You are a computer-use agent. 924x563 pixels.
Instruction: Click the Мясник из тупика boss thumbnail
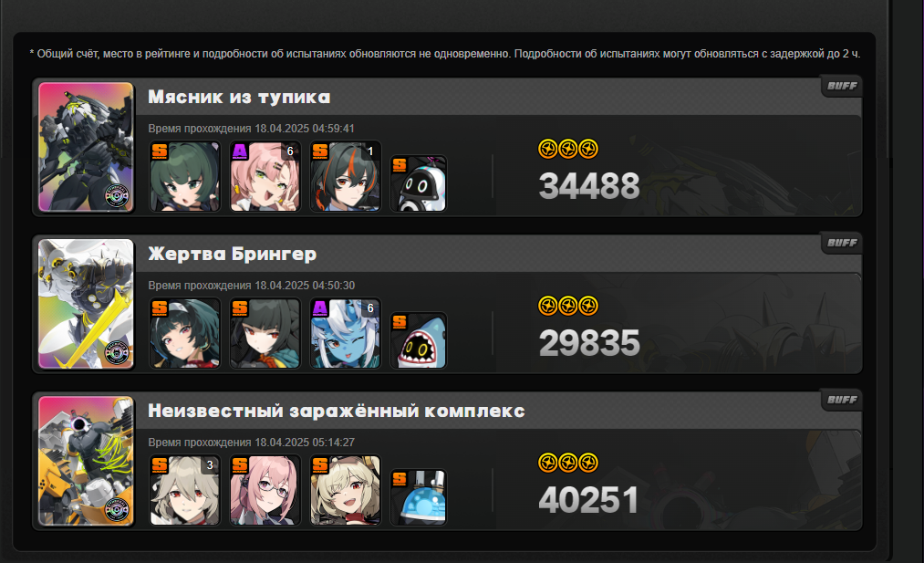pos(86,147)
